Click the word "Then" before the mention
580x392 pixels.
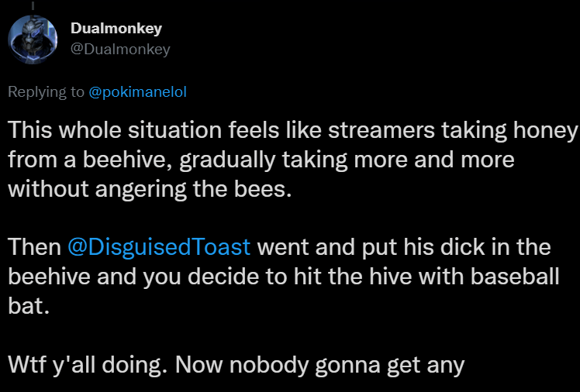34,247
